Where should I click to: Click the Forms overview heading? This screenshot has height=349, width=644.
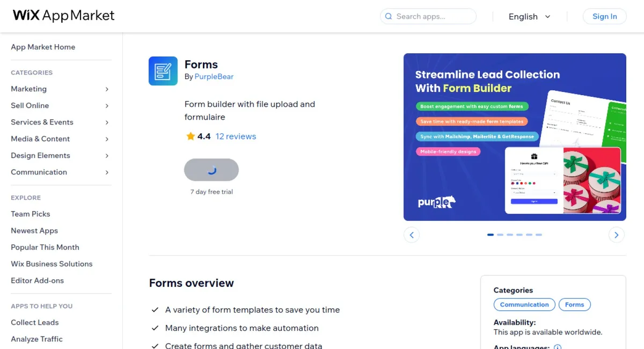coord(192,283)
